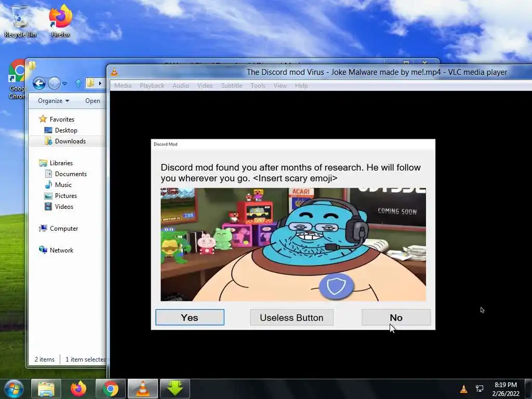
Task: Open the Windows Start menu
Action: click(14, 389)
